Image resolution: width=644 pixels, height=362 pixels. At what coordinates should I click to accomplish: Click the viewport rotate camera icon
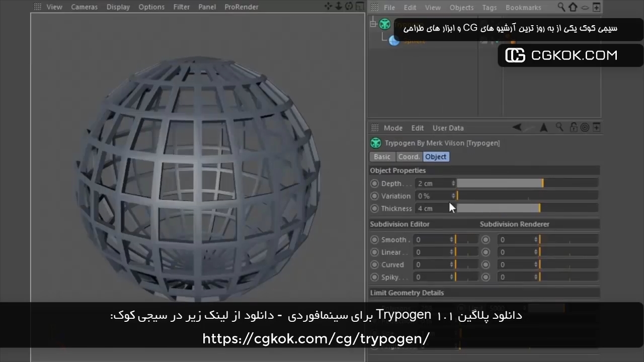(x=349, y=7)
